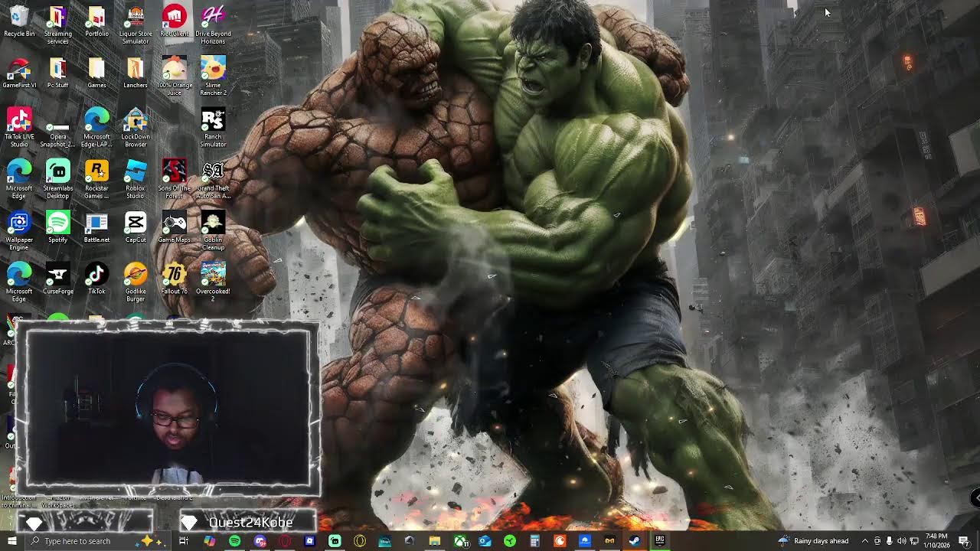Launch the TikTok desktop app icon
980x551 pixels.
click(x=96, y=279)
